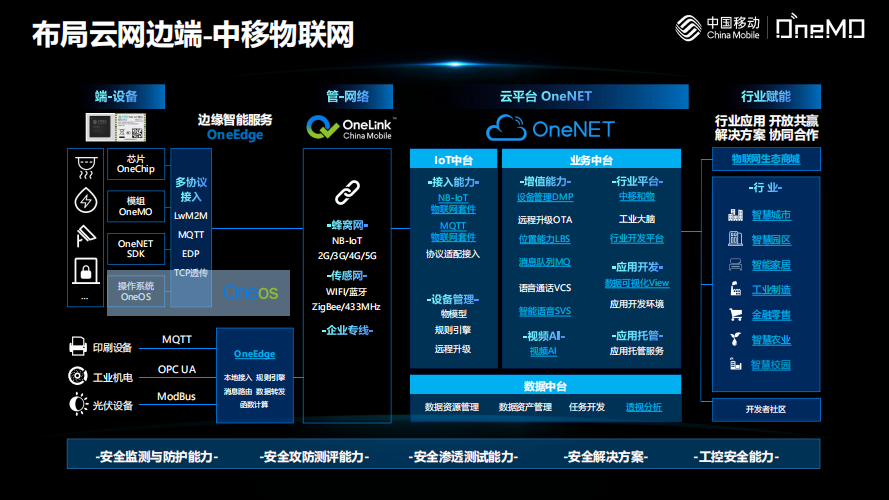The width and height of the screenshot is (889, 500).
Task: Open the 智能语音SVS link
Action: [544, 311]
